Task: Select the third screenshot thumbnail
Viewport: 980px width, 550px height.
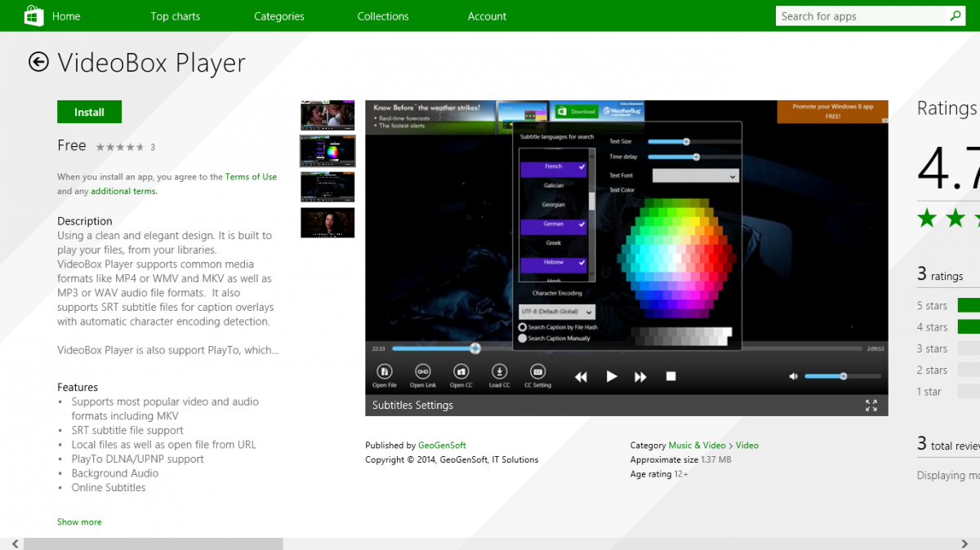Action: pos(327,187)
